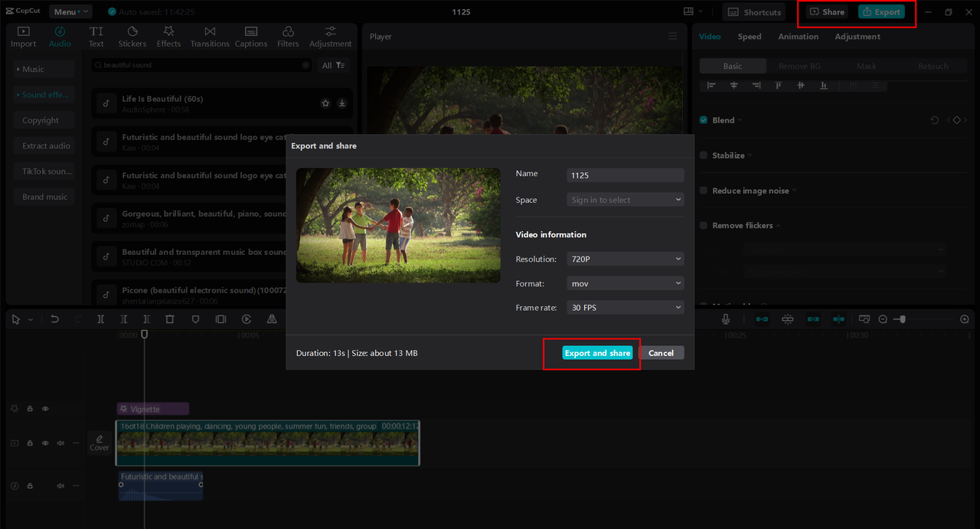The height and width of the screenshot is (529, 980).
Task: Favorite Life Is Beautiful with star icon
Action: click(x=325, y=103)
